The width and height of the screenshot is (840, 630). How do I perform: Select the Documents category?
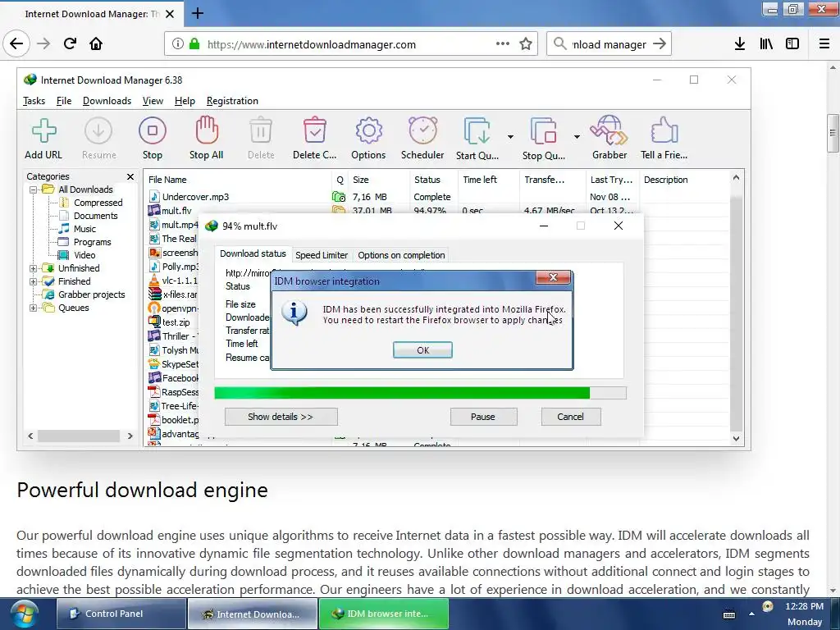95,216
